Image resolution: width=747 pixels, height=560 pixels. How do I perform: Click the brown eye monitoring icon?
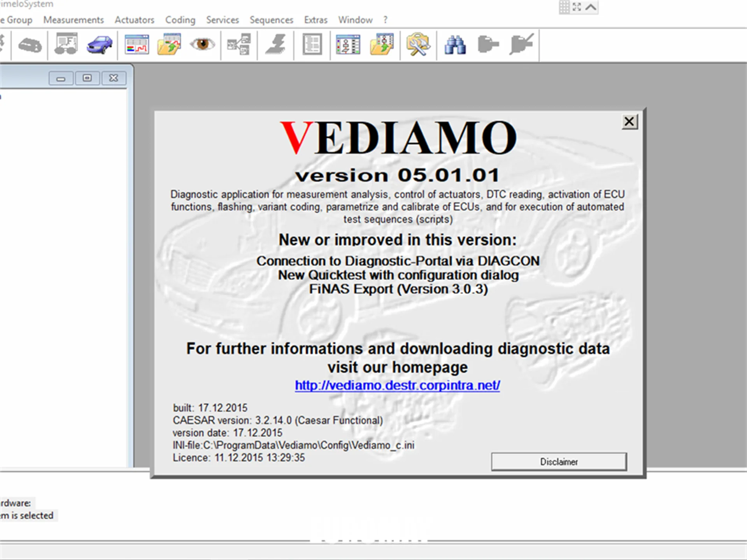click(202, 44)
